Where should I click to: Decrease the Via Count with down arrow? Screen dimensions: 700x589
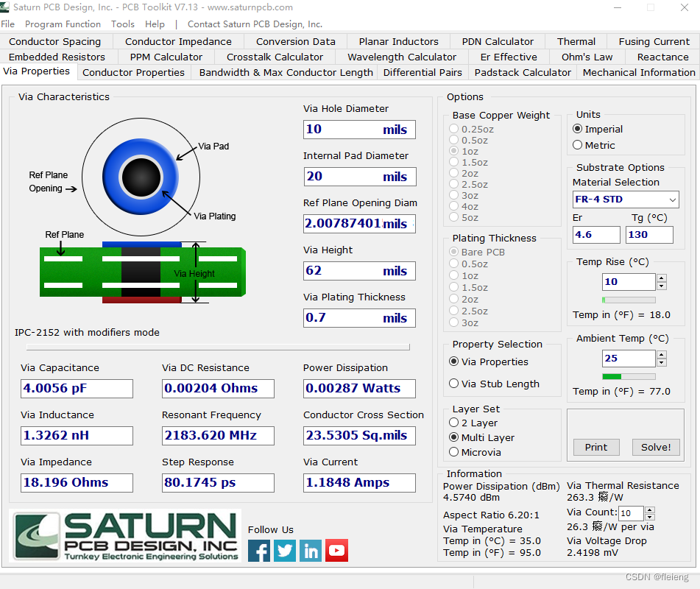[x=650, y=517]
